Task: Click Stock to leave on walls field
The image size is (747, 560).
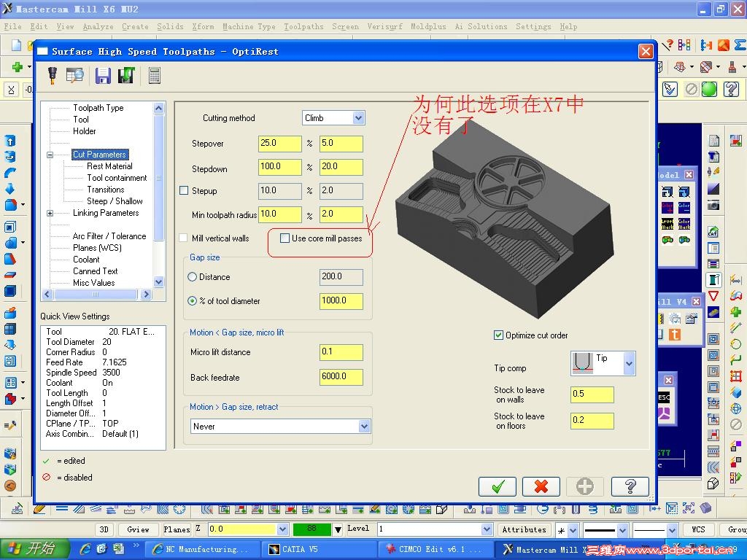Action: coord(592,394)
